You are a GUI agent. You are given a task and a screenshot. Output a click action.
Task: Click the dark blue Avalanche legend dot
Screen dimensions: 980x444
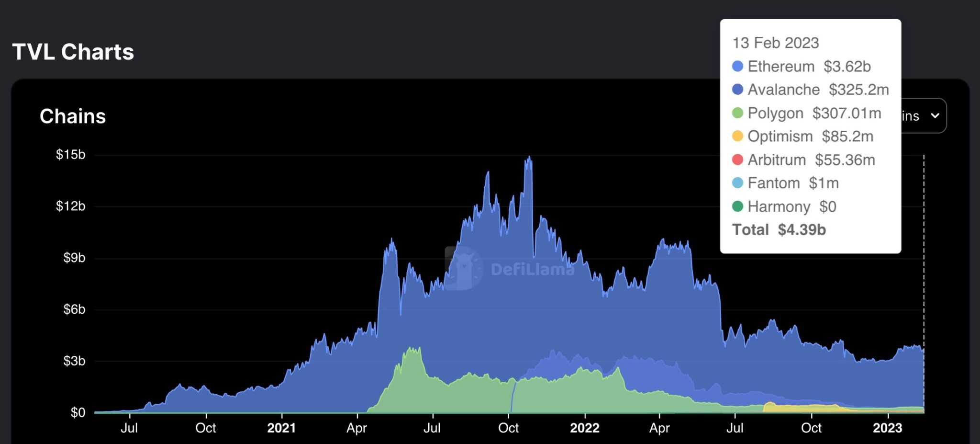[737, 90]
